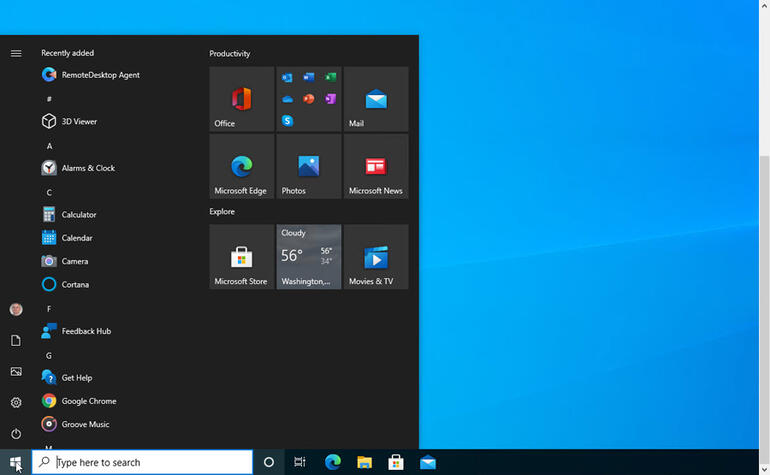Open Feedback Hub

pos(76,331)
